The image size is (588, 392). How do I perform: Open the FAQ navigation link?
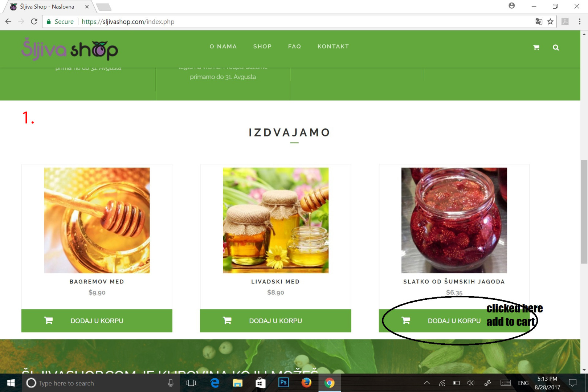[294, 46]
